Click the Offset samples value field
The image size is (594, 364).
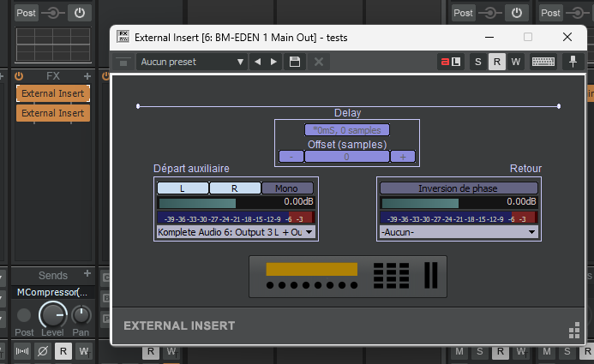tap(347, 157)
